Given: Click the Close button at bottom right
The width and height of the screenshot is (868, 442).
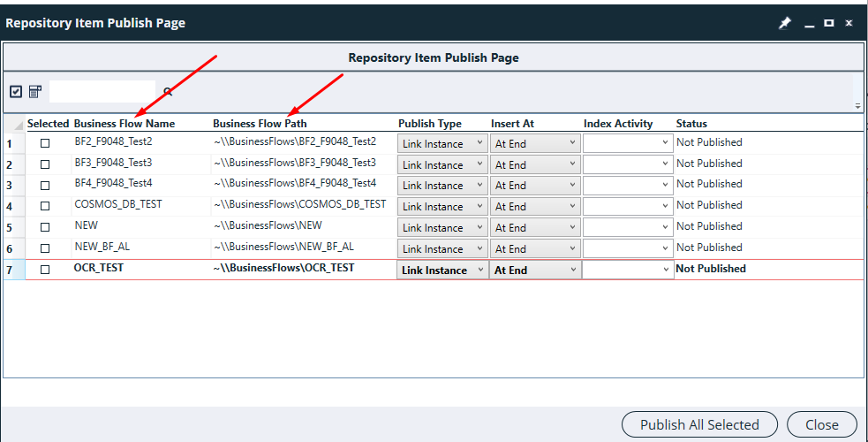Looking at the screenshot, I should tap(821, 424).
